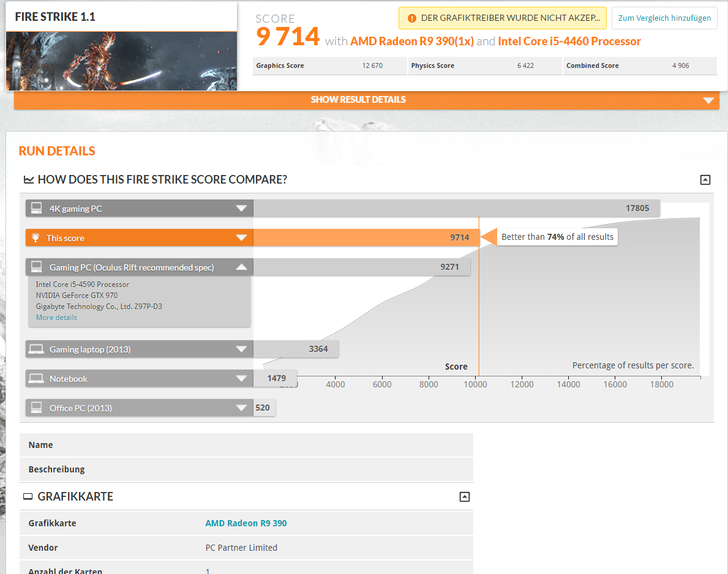Screen dimensions: 728x574
Task: Click the Beschreibung row label
Action: point(57,469)
